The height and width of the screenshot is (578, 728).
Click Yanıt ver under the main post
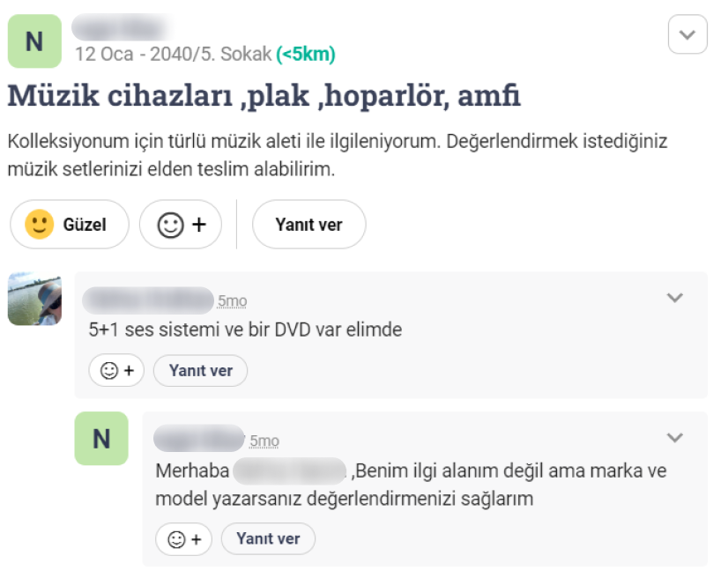pyautogui.click(x=308, y=225)
